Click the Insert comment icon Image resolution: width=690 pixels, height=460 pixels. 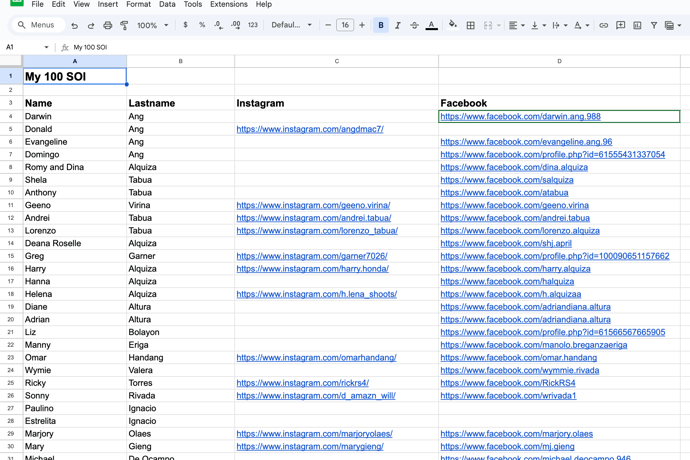pyautogui.click(x=620, y=26)
